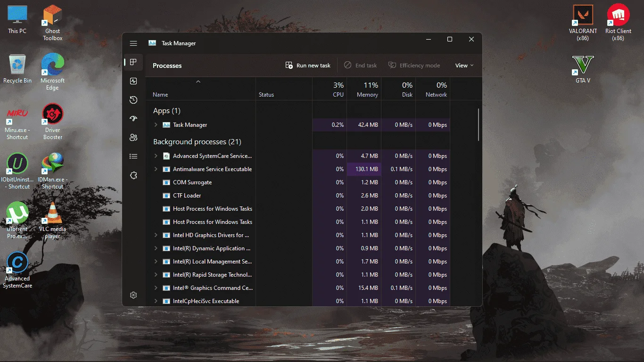Expand IntelCpHeciSvc Executable row

click(x=156, y=301)
